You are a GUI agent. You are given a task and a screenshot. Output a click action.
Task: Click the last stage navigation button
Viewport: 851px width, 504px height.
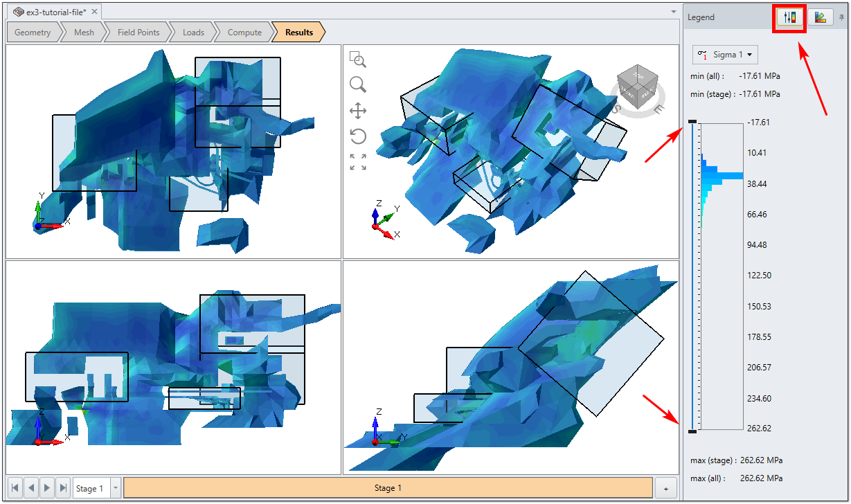pyautogui.click(x=62, y=488)
